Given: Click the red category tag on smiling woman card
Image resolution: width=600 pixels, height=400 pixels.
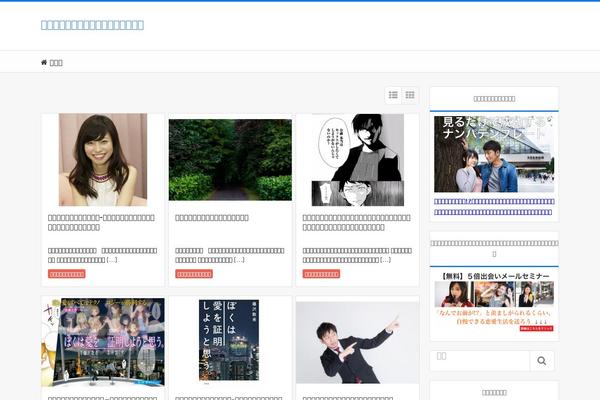Looking at the screenshot, I should [67, 274].
